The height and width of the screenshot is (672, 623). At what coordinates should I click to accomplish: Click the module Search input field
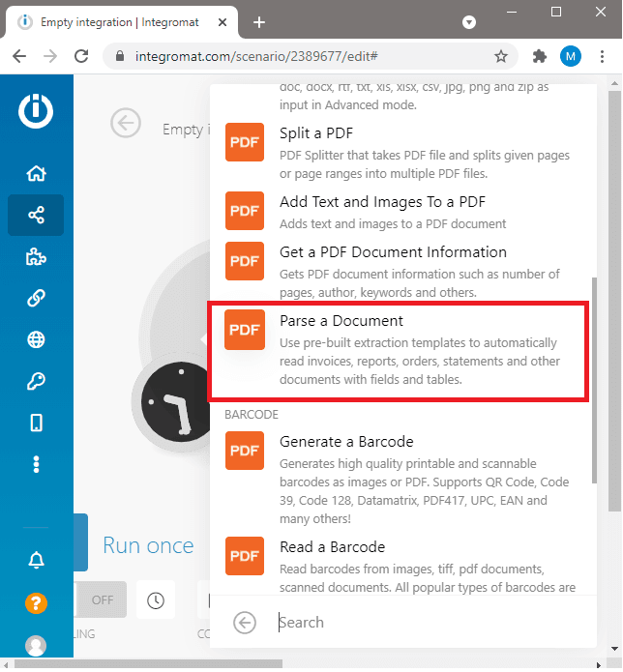426,623
